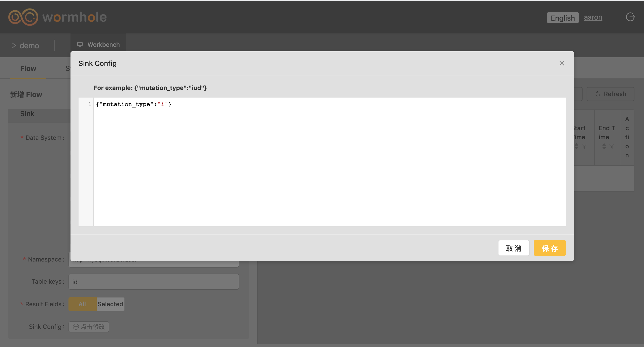This screenshot has width=644, height=347.
Task: Click the End Time filter icon
Action: 612,146
